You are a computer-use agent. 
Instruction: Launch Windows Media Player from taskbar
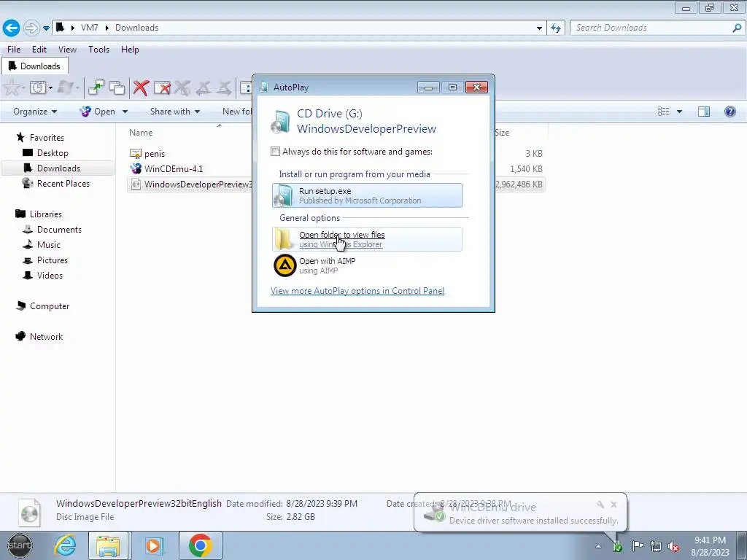(x=153, y=545)
